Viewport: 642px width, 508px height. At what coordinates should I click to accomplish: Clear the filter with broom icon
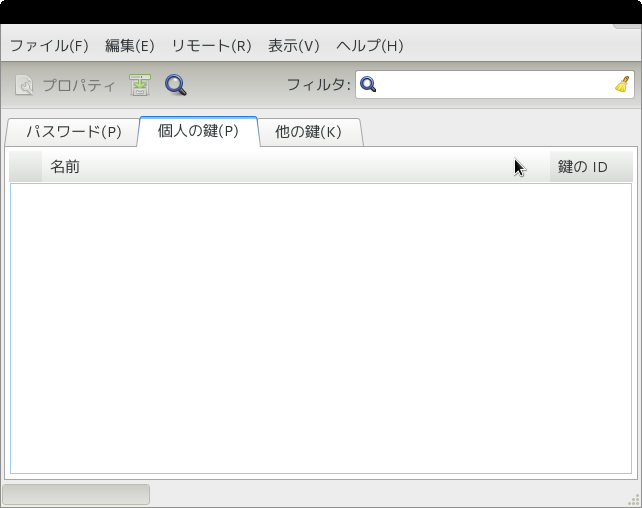622,84
